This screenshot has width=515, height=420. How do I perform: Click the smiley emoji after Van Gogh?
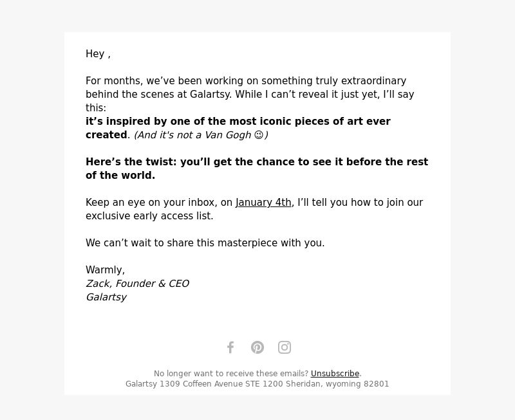point(259,135)
